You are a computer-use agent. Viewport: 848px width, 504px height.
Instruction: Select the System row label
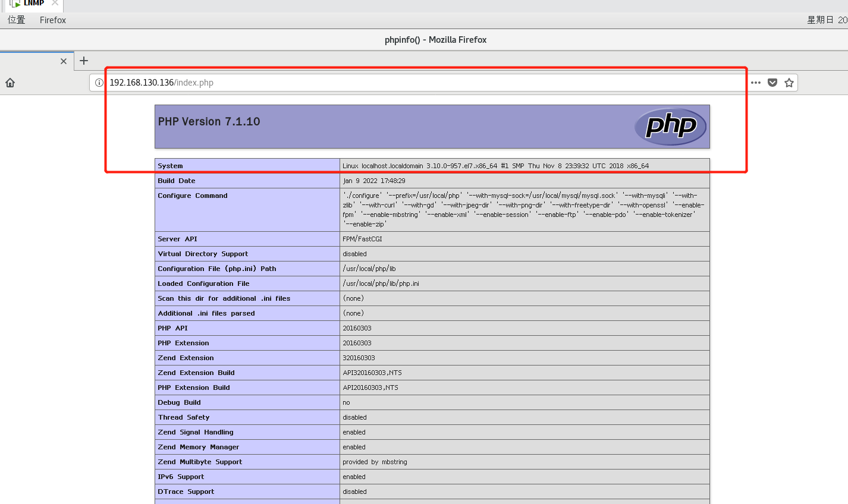170,166
